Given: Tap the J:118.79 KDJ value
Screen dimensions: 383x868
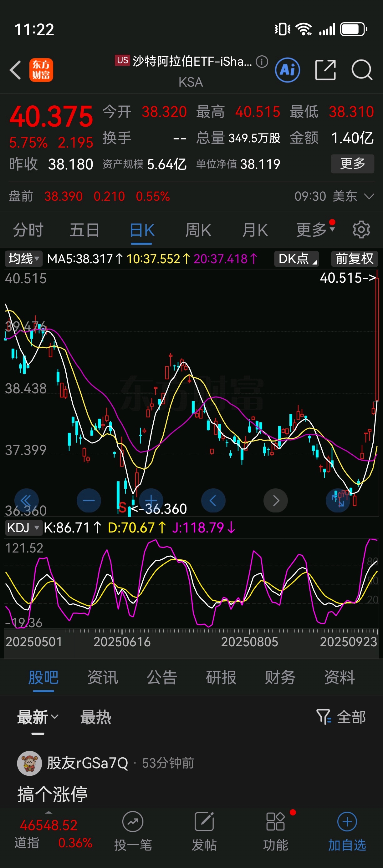Looking at the screenshot, I should point(204,527).
